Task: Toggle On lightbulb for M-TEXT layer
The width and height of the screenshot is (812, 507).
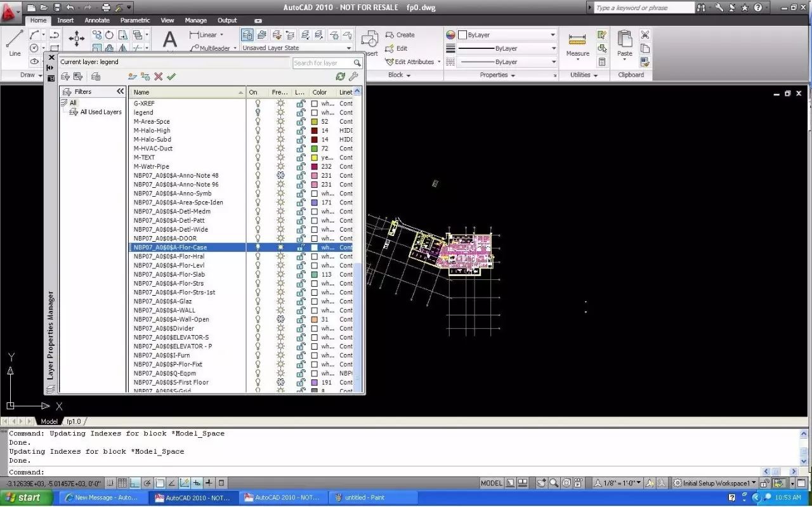Action: (x=258, y=157)
